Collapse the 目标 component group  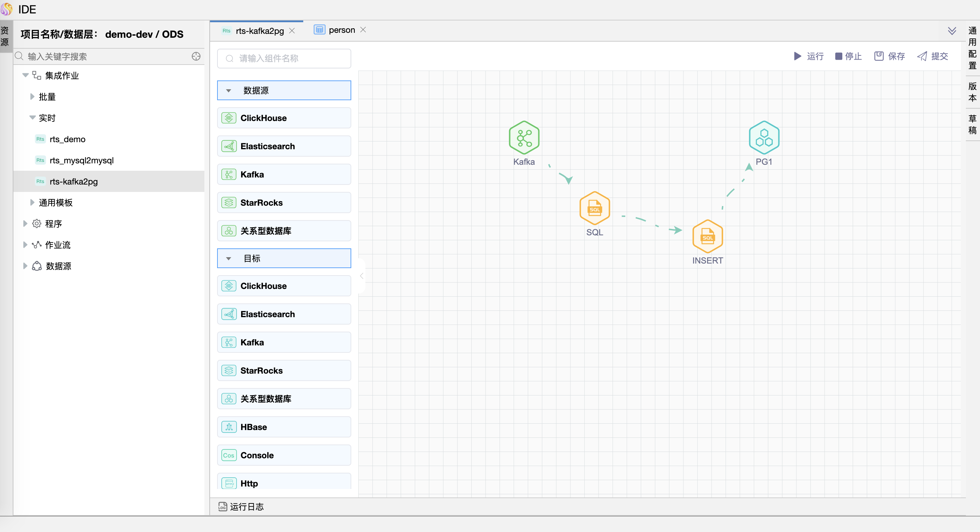coord(229,259)
